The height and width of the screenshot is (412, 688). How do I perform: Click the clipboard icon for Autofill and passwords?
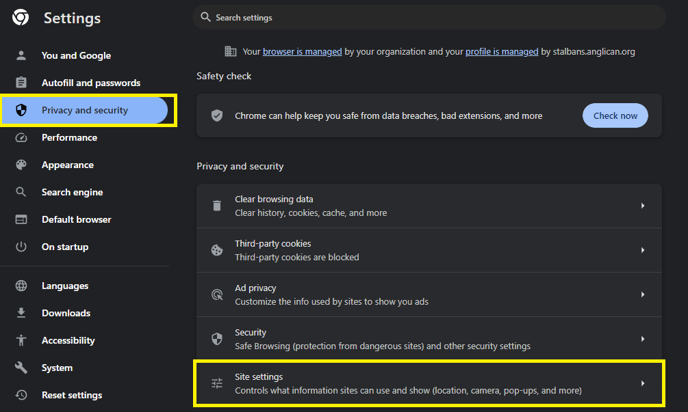[x=21, y=82]
